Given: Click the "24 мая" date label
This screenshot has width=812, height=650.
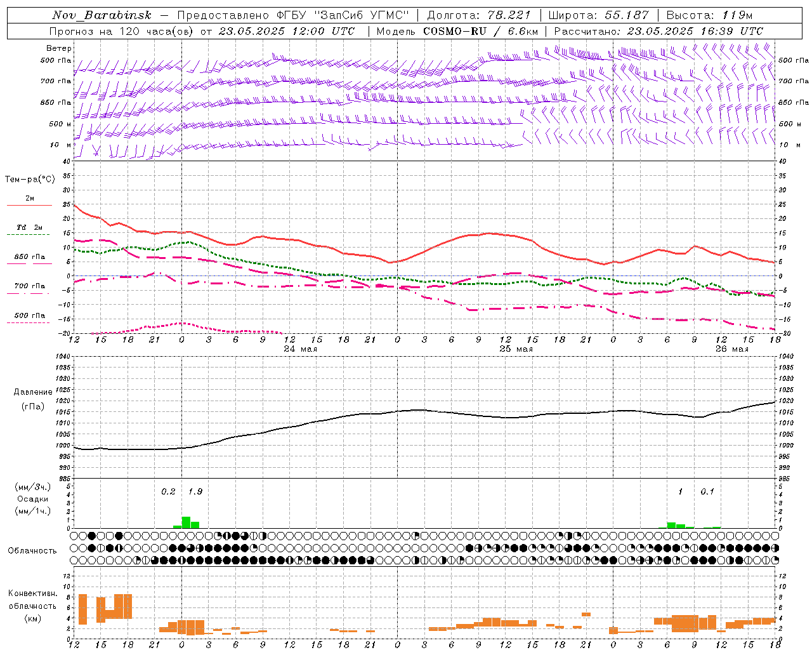Looking at the screenshot, I should click(300, 349).
